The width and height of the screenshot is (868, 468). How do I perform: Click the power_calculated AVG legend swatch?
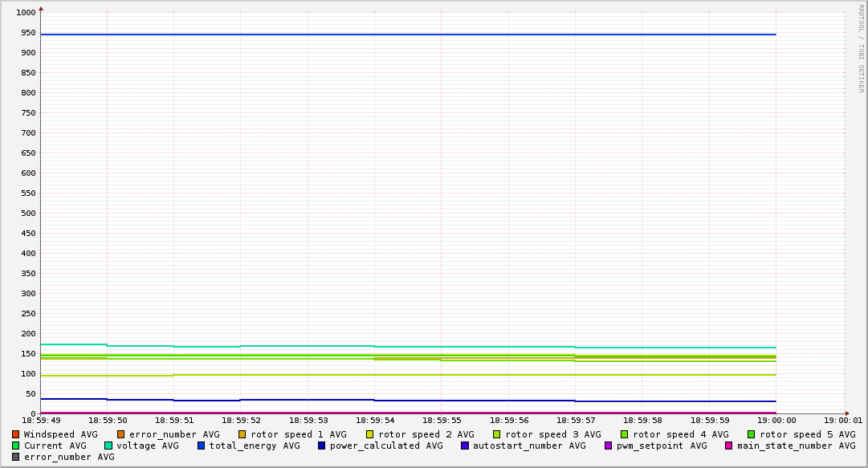coord(322,446)
